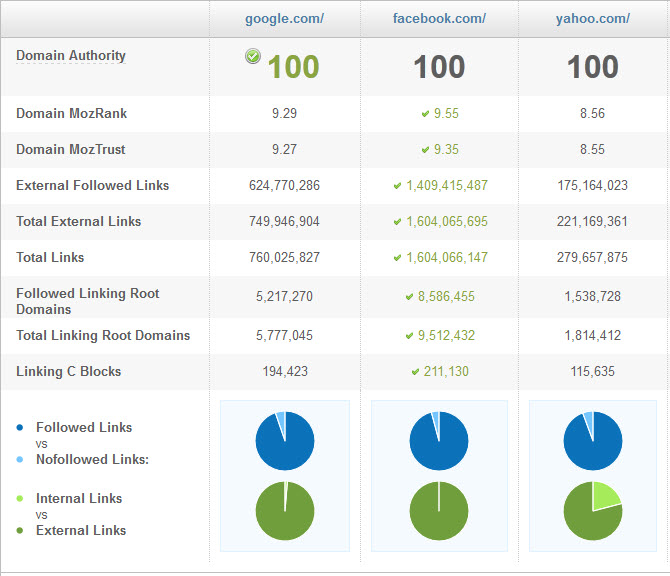Click the checkmark beside 1,604,065,695
670x576 pixels.
click(397, 221)
